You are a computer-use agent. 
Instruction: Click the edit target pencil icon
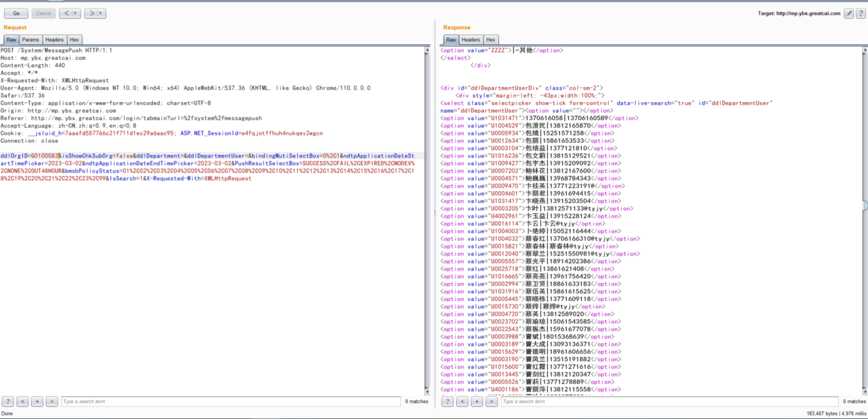[849, 13]
